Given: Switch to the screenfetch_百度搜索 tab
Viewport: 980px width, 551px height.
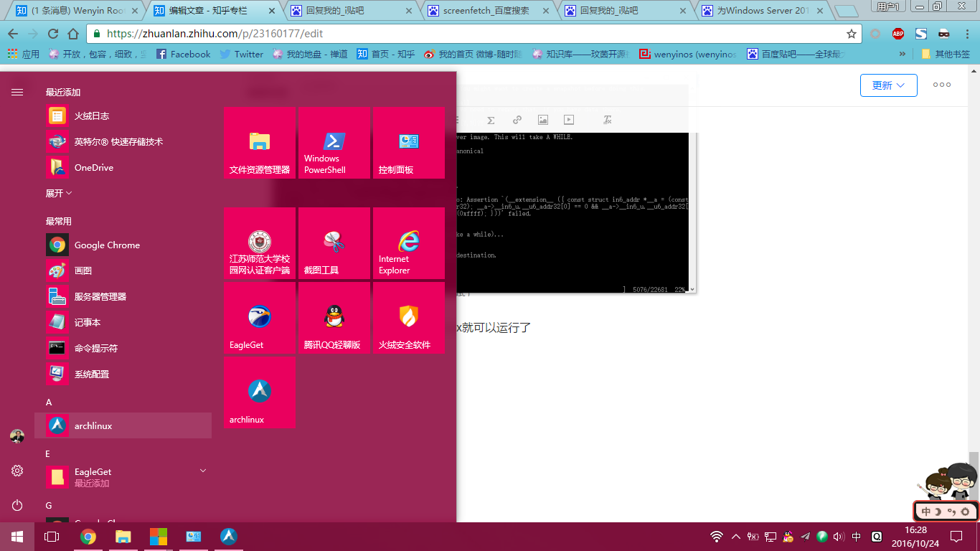Looking at the screenshot, I should (x=488, y=11).
